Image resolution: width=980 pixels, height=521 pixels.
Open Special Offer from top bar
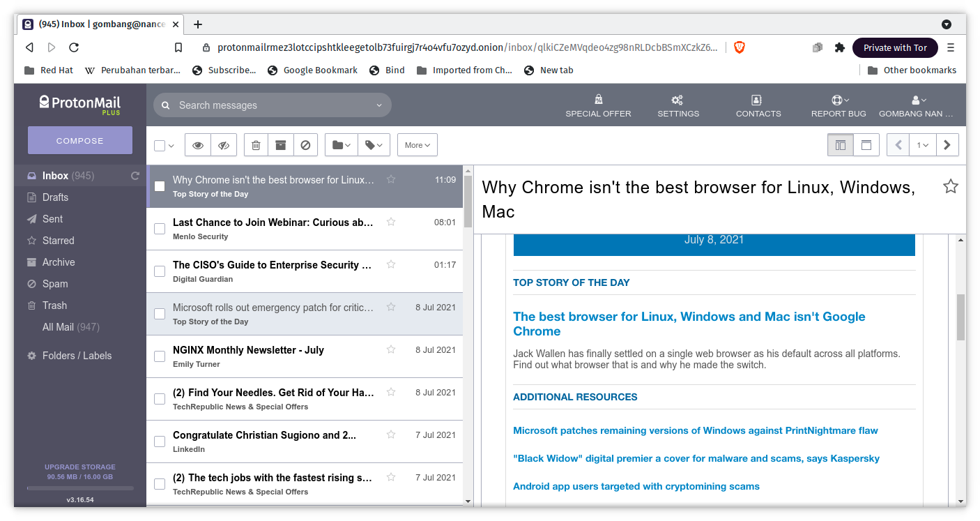coord(598,106)
